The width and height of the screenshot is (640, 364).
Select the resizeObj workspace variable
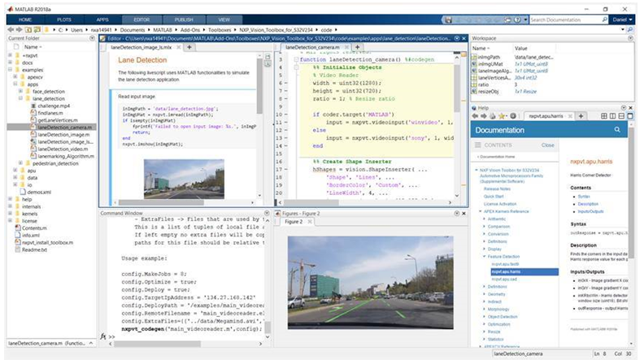pos(487,91)
